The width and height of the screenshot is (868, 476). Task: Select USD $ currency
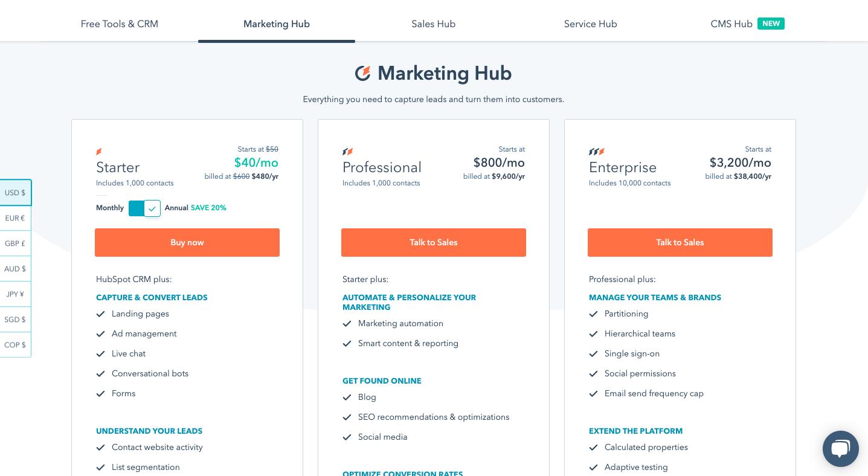[x=15, y=193]
